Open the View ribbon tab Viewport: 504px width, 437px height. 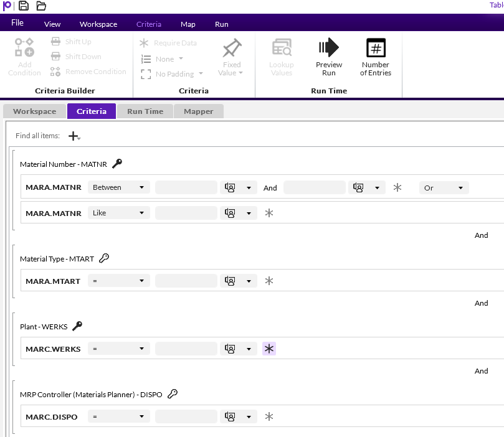[x=52, y=24]
